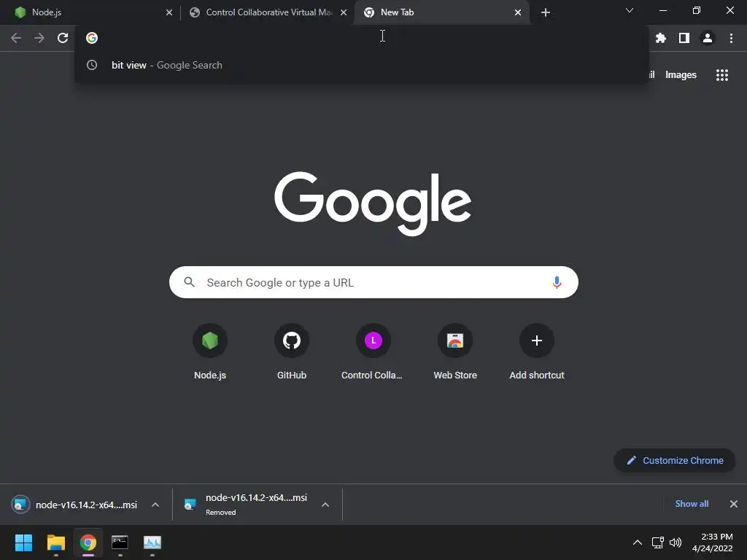This screenshot has height=560, width=747.
Task: Click the Google icon in address bar
Action: [x=92, y=38]
